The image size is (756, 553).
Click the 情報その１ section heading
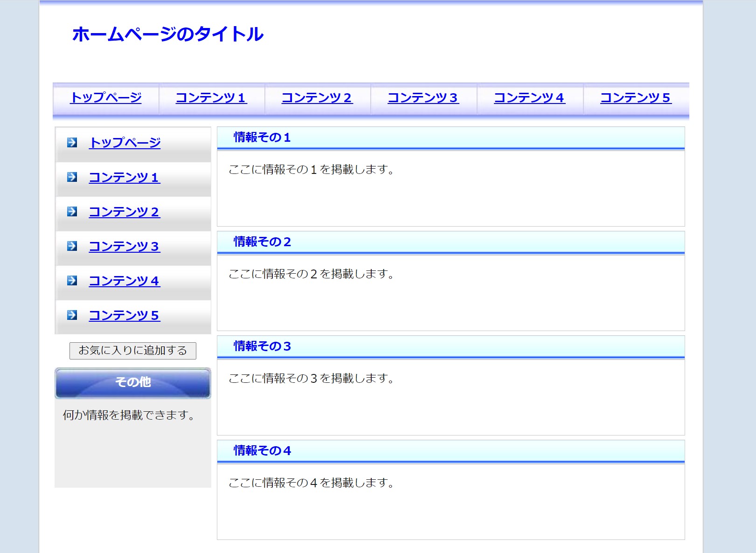[262, 138]
